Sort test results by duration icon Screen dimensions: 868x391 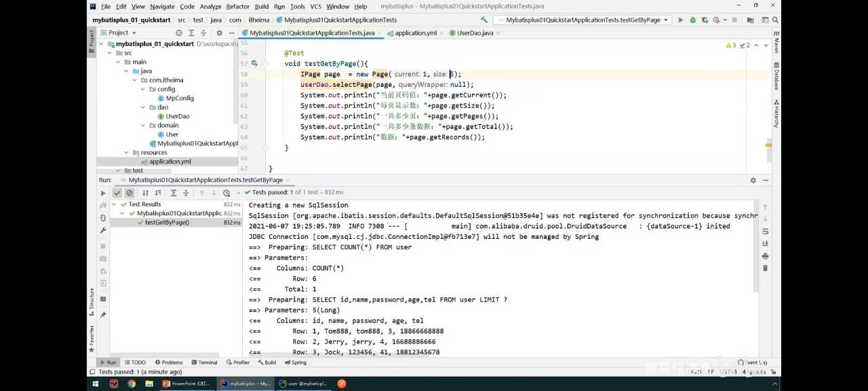pos(157,193)
